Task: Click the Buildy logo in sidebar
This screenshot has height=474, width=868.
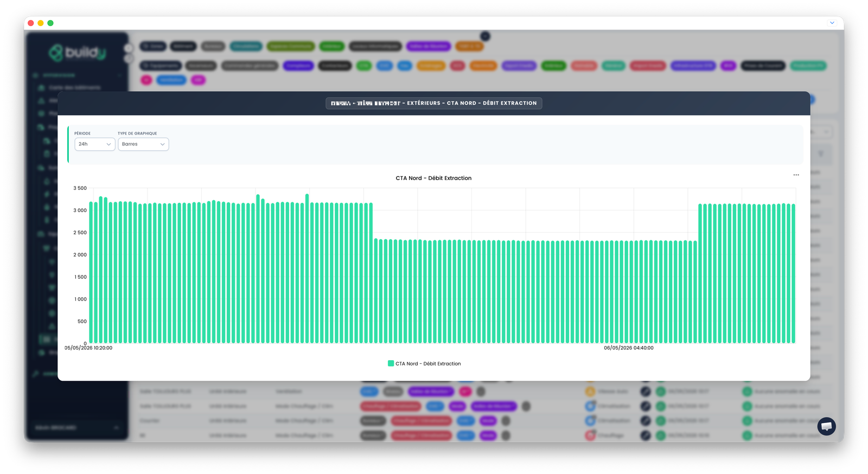Action: click(x=77, y=53)
